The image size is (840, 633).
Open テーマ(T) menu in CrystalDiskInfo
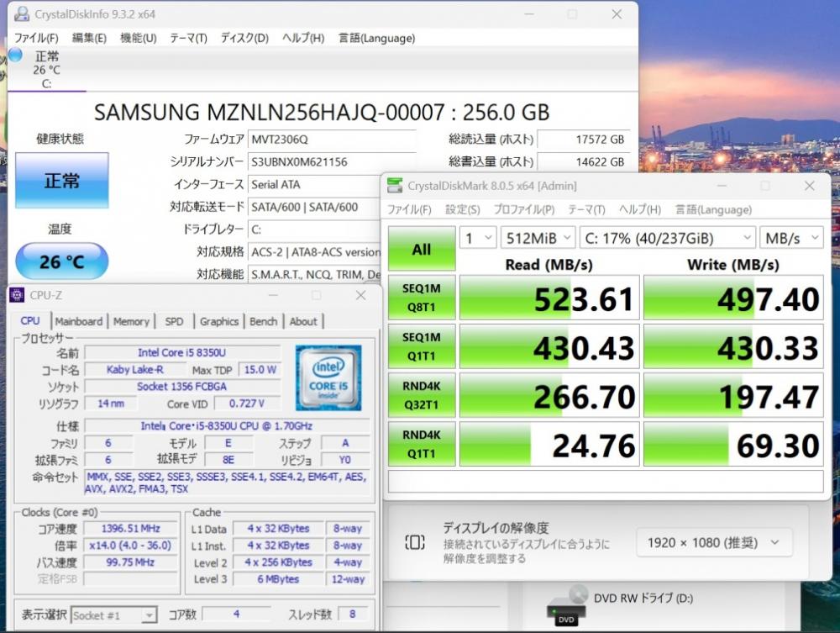coord(188,38)
